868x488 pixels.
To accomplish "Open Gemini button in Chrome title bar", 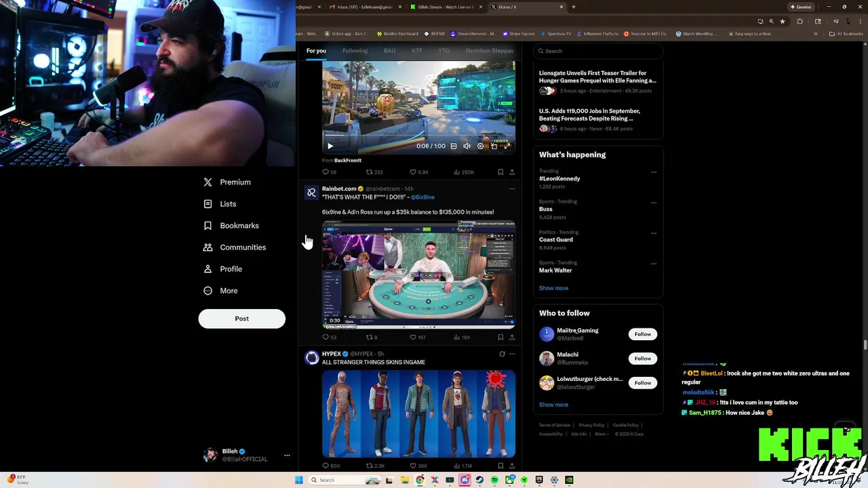I will (x=802, y=7).
